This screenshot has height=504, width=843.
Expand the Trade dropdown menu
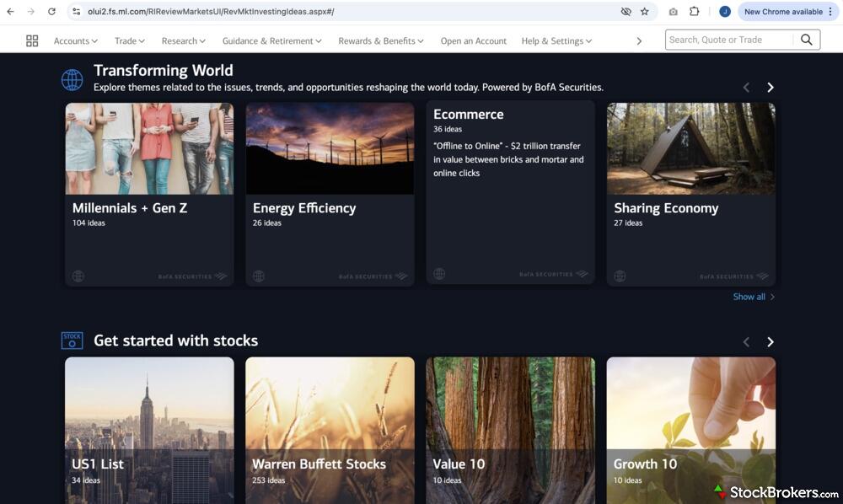point(130,40)
